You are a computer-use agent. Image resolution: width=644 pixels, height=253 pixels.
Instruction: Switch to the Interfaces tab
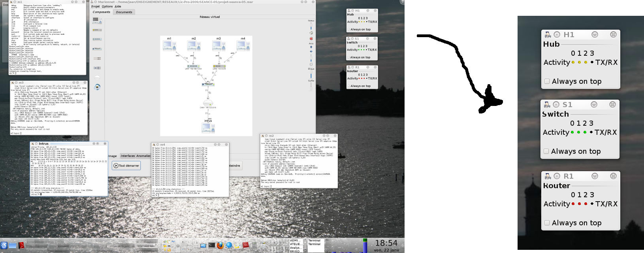[128, 156]
